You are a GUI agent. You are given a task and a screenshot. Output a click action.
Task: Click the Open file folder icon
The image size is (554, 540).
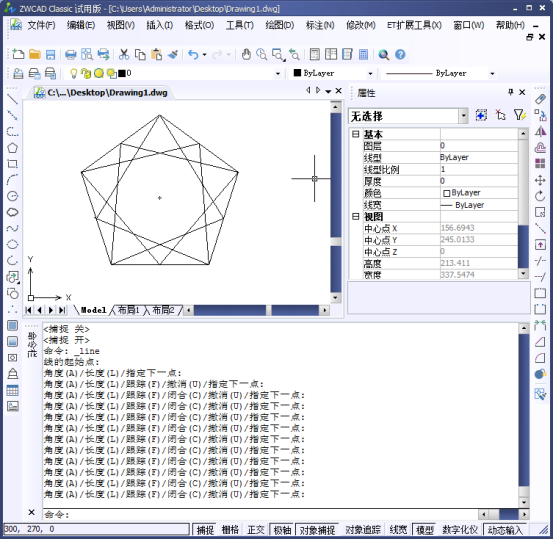[34, 54]
